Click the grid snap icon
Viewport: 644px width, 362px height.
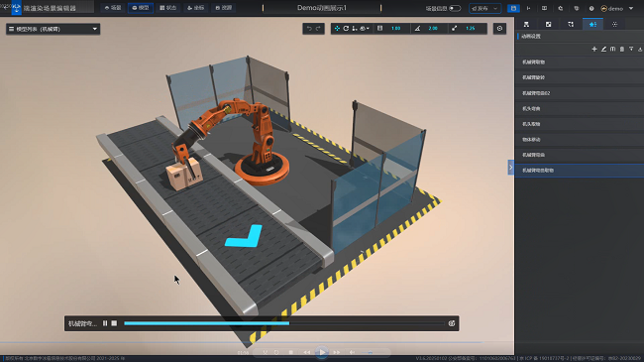379,29
